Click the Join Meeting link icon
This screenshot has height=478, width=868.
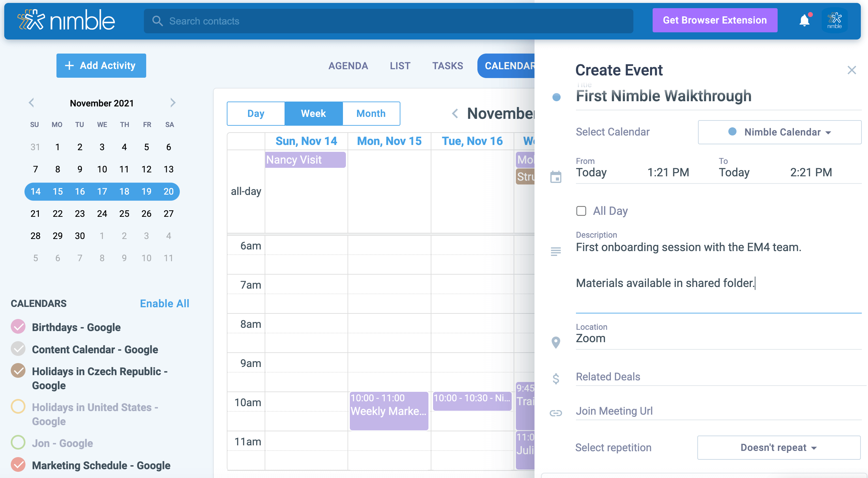click(556, 413)
